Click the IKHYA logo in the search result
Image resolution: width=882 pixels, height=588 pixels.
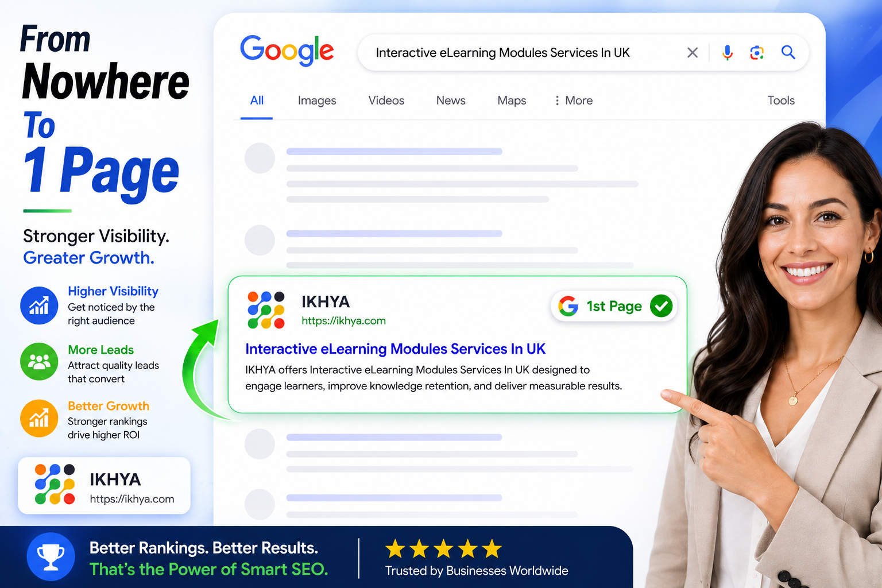coord(266,310)
